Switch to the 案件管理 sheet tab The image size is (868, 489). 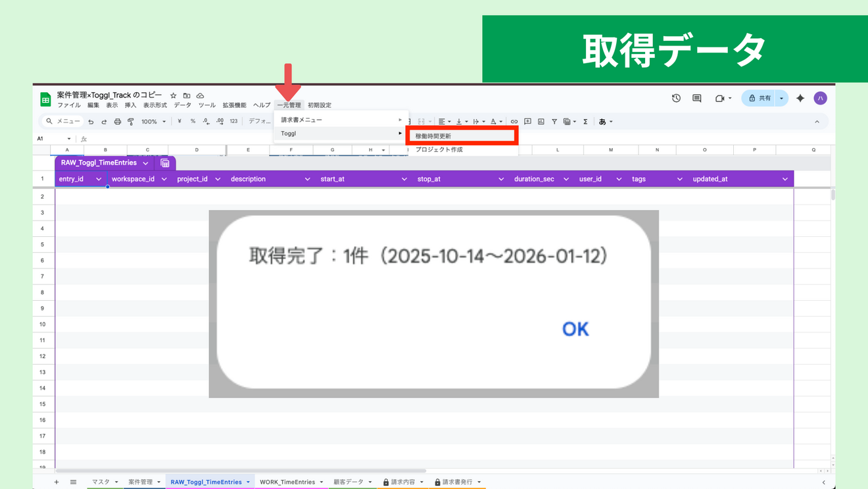(144, 482)
